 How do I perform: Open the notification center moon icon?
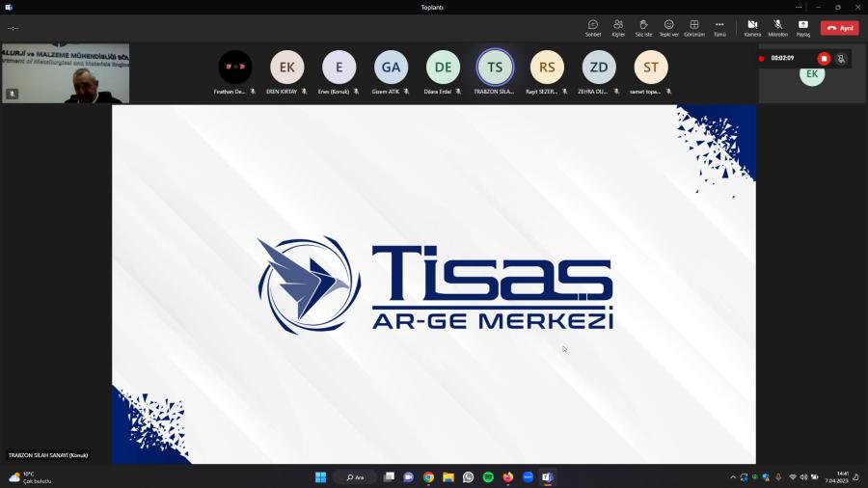point(856,477)
